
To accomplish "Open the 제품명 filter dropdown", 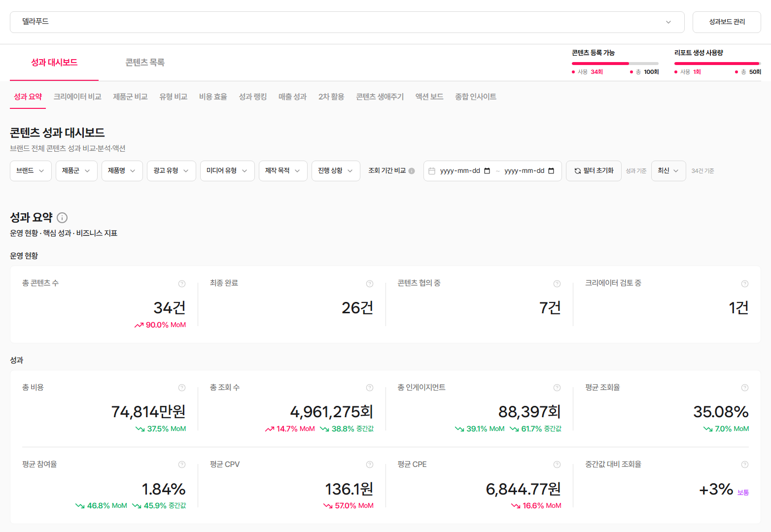I will coord(122,171).
